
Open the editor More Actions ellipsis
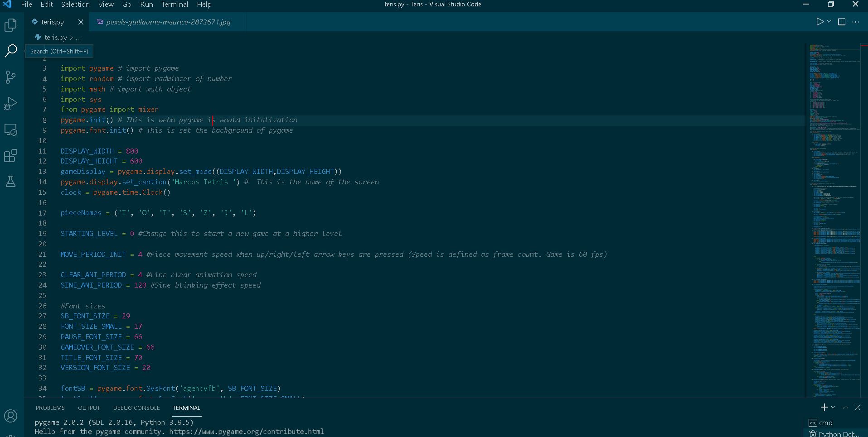pos(856,22)
